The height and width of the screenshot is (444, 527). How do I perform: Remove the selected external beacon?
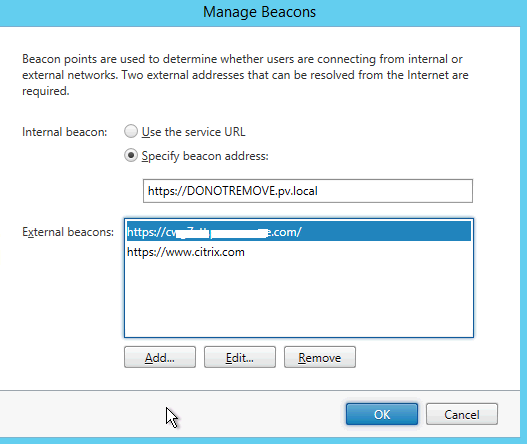[320, 357]
